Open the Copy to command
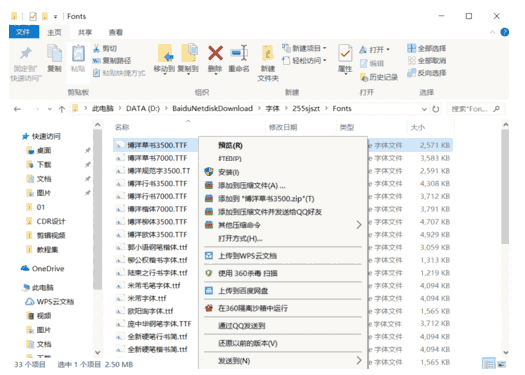 click(x=188, y=59)
